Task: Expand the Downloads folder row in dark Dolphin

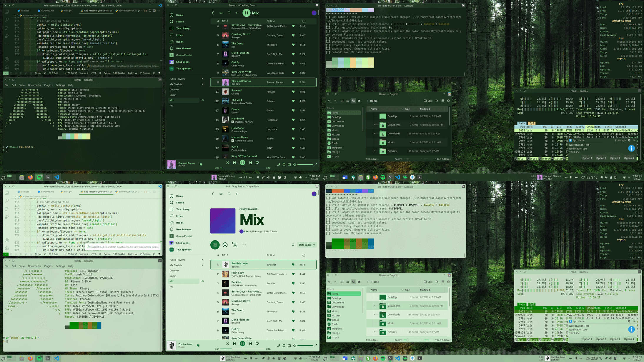Action: coord(374,134)
